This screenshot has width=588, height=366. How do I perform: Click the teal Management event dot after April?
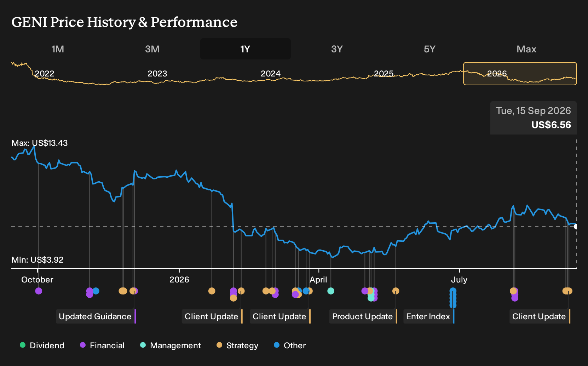[331, 291]
